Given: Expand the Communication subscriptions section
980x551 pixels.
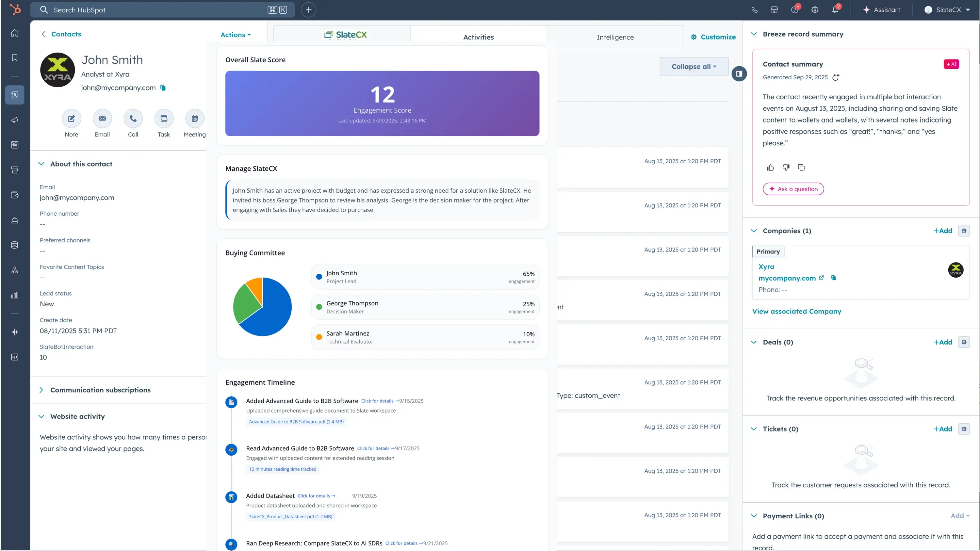Looking at the screenshot, I should (x=41, y=390).
